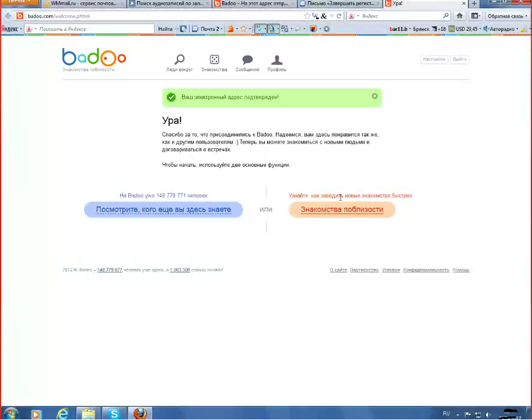
Task: Open О сайте footer link
Action: coord(338,269)
